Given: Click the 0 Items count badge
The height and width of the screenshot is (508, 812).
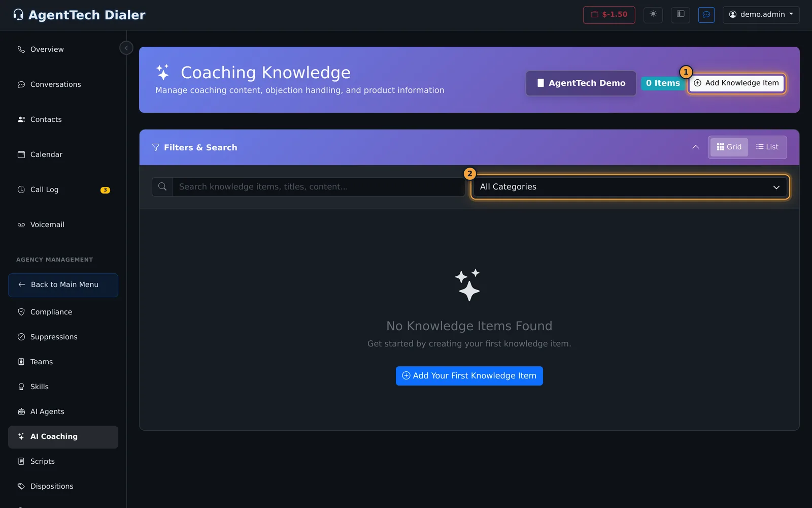Looking at the screenshot, I should click(662, 83).
